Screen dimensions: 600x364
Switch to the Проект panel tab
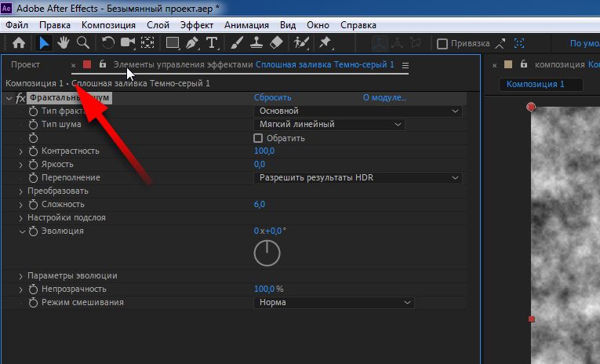point(25,64)
